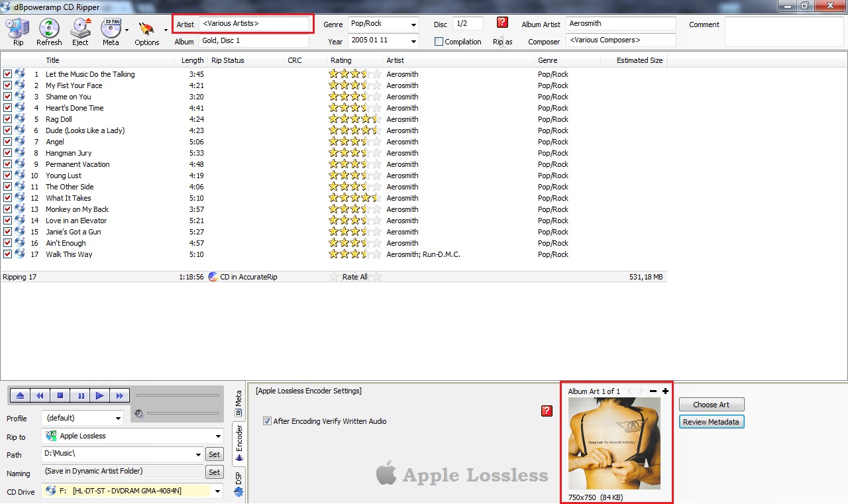The width and height of the screenshot is (848, 504).
Task: Open the Options toolbar icon
Action: (x=146, y=30)
